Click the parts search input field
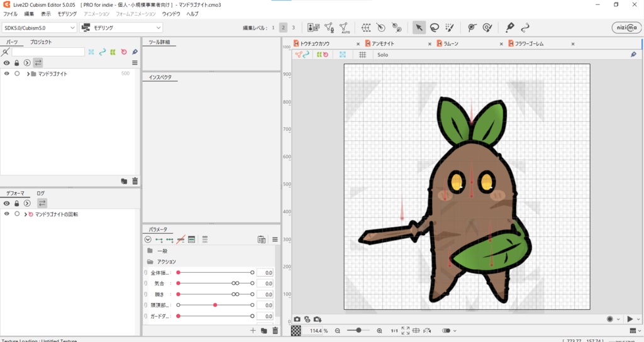Image resolution: width=644 pixels, height=342 pixels. pos(48,52)
